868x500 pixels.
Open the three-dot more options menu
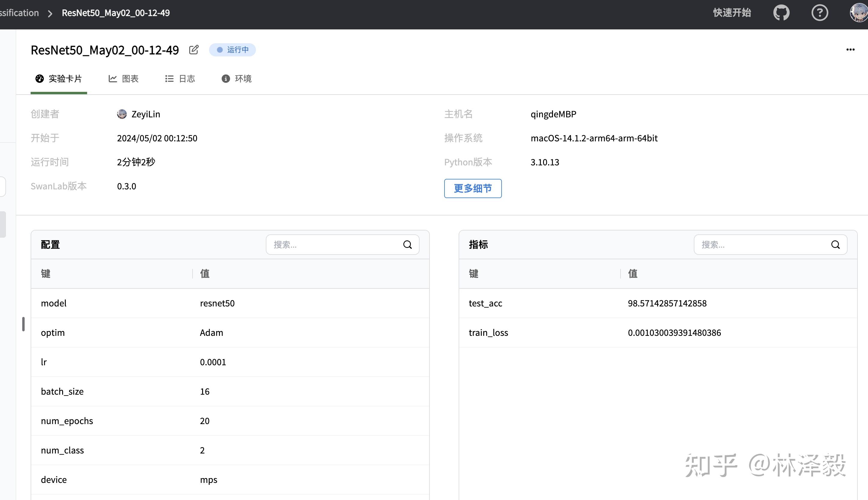tap(850, 50)
